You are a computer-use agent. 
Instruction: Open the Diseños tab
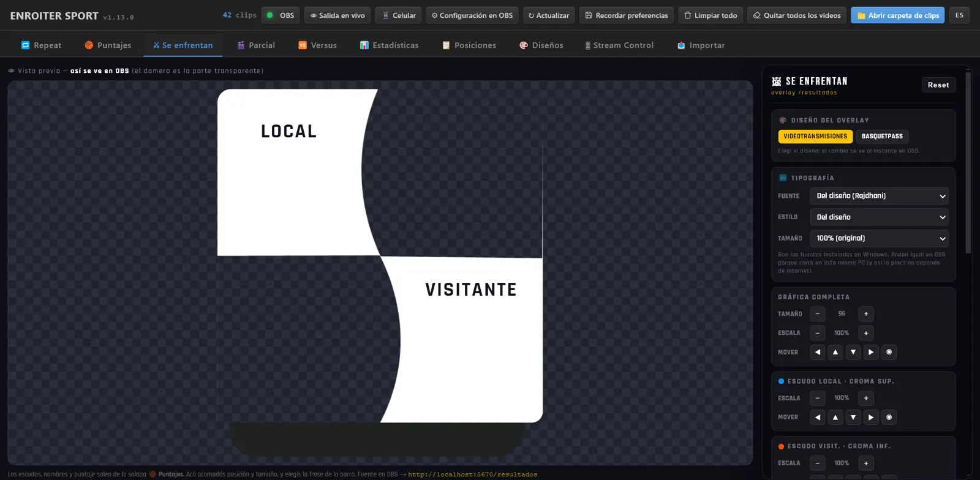[x=541, y=45]
